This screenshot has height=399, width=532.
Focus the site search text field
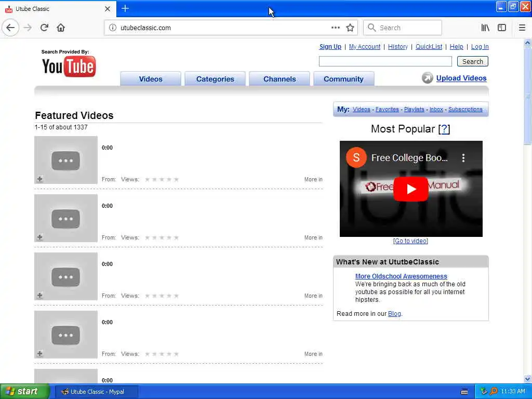click(385, 61)
